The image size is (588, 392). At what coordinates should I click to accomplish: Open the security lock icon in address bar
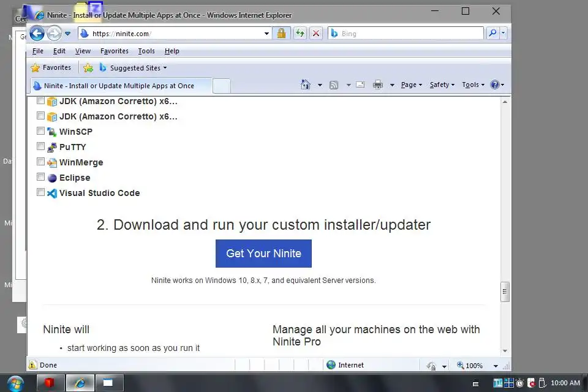coord(281,34)
